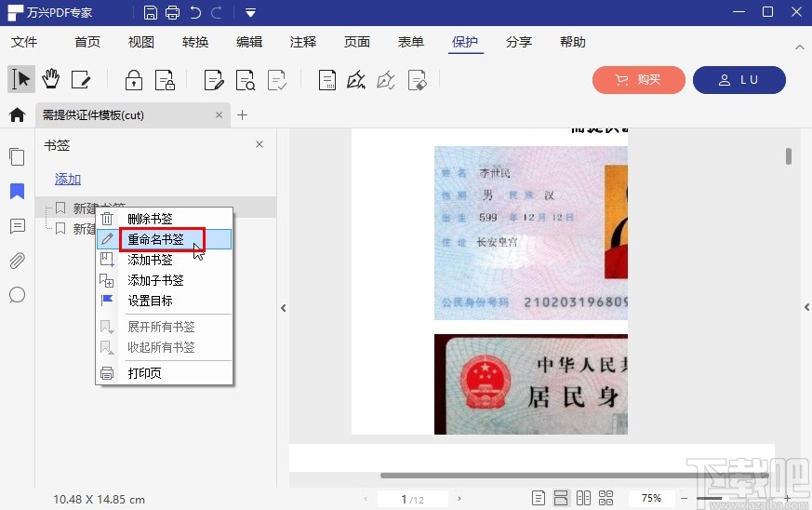Screen dimensions: 812x510
Task: Open the 75% zoom level box
Action: (x=651, y=498)
